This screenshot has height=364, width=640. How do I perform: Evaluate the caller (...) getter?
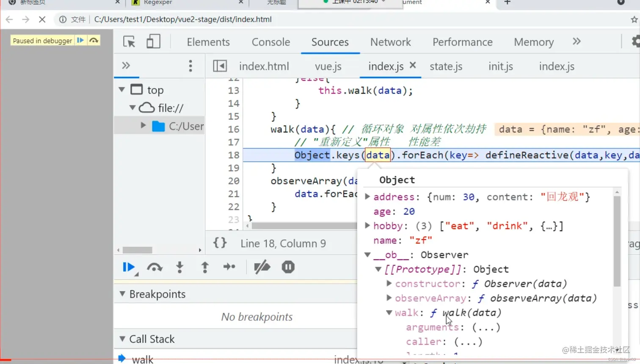[x=468, y=342]
